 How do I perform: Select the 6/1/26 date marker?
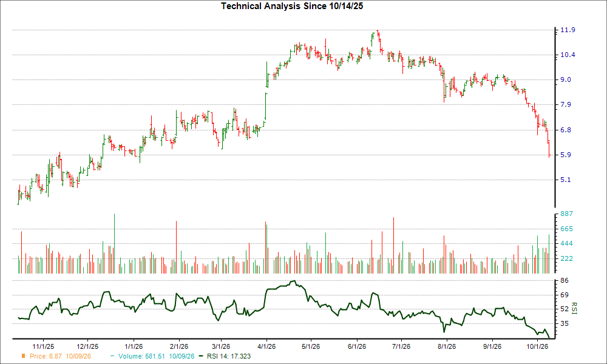coord(356,346)
